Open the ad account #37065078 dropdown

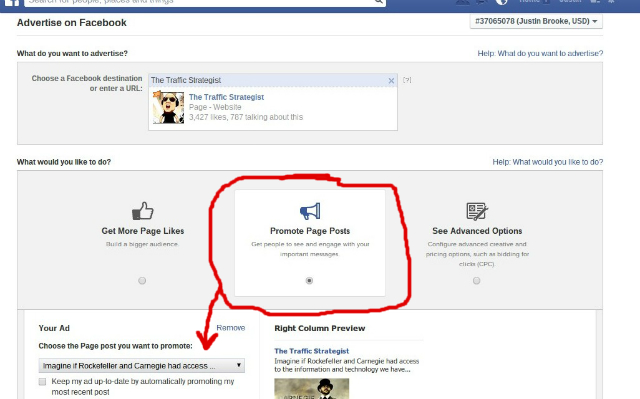coord(536,21)
